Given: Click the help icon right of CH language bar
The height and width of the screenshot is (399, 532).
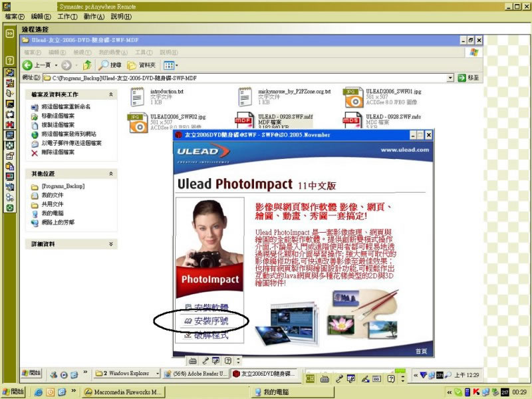Looking at the screenshot, I should [391, 378].
